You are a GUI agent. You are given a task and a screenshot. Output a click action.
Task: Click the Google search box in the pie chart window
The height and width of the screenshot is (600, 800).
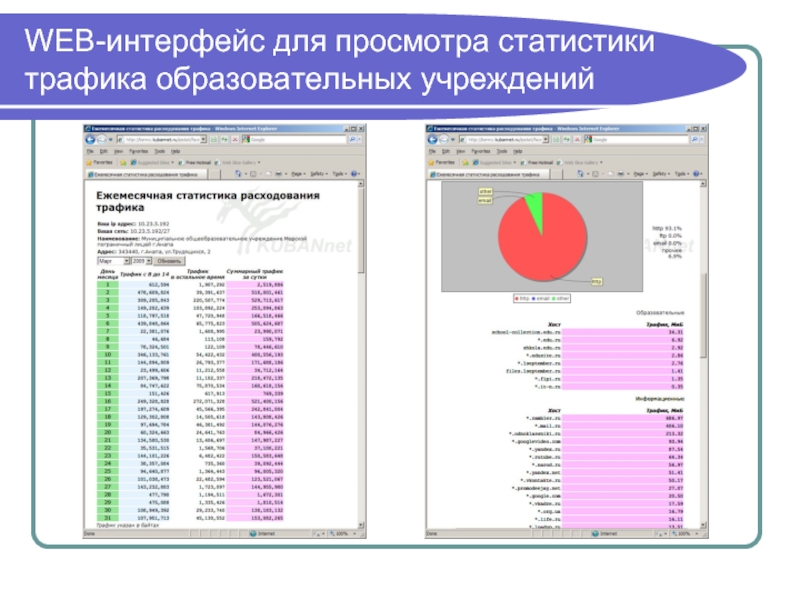pos(637,139)
